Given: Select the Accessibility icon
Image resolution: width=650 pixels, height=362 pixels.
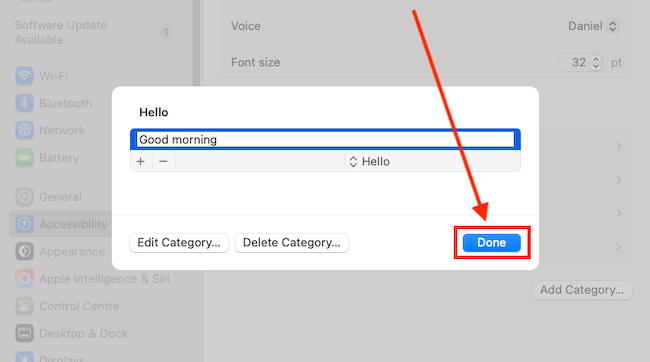Looking at the screenshot, I should pos(24,224).
